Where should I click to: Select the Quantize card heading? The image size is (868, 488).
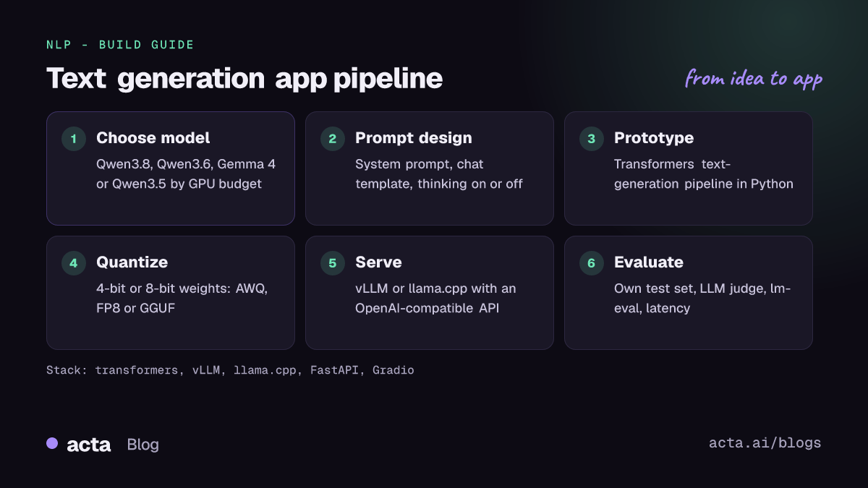pos(132,262)
